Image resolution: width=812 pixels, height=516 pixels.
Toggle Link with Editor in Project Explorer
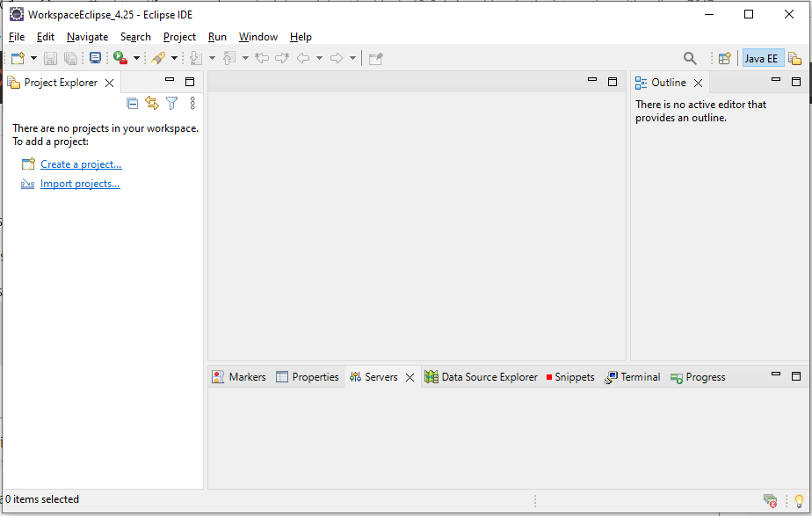click(152, 103)
